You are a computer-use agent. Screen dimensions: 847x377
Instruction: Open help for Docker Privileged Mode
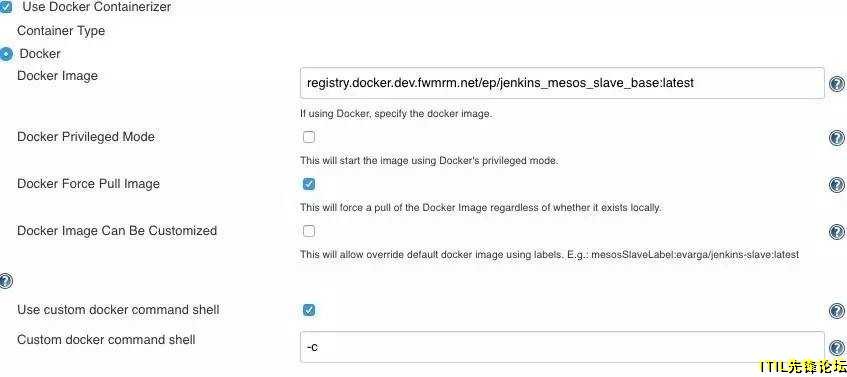click(837, 138)
